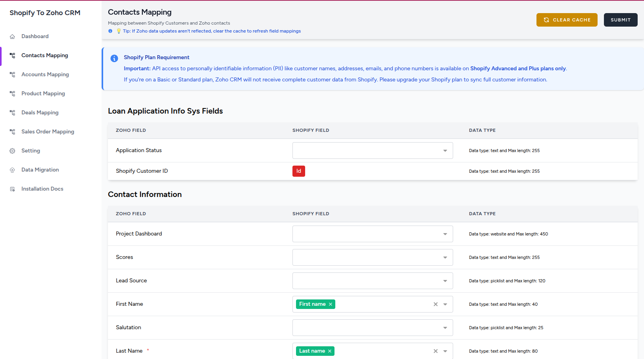Expand the Salutation field dropdown arrow
Screen dimensions: 644x359
click(445, 328)
